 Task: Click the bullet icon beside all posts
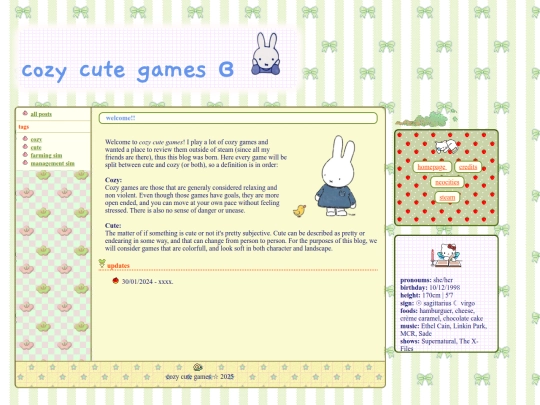point(25,113)
